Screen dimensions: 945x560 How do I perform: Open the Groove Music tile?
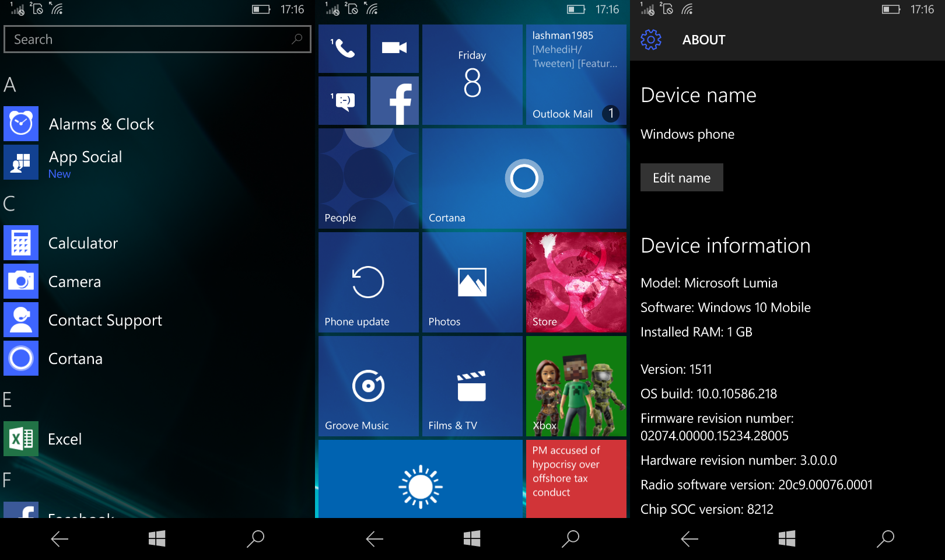[368, 386]
